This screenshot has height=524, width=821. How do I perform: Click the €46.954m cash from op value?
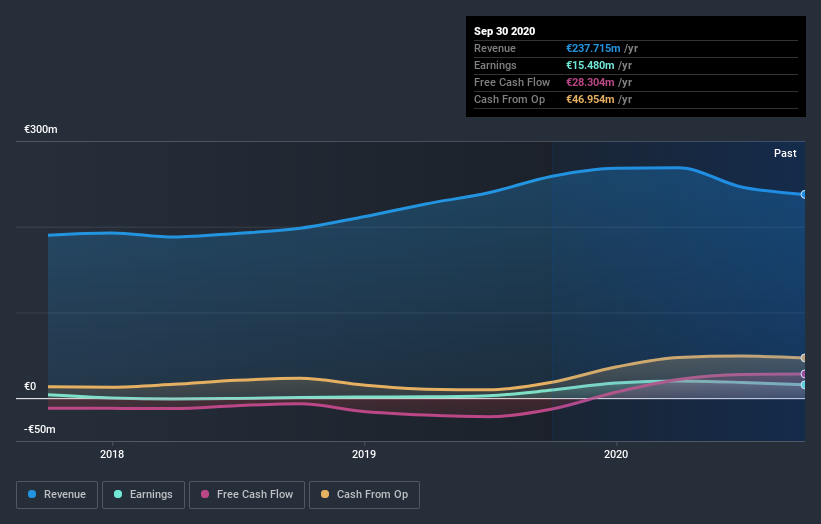590,99
